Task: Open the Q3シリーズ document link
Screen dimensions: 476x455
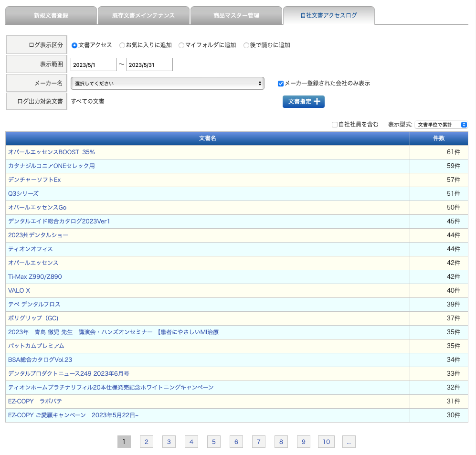Action: click(23, 194)
